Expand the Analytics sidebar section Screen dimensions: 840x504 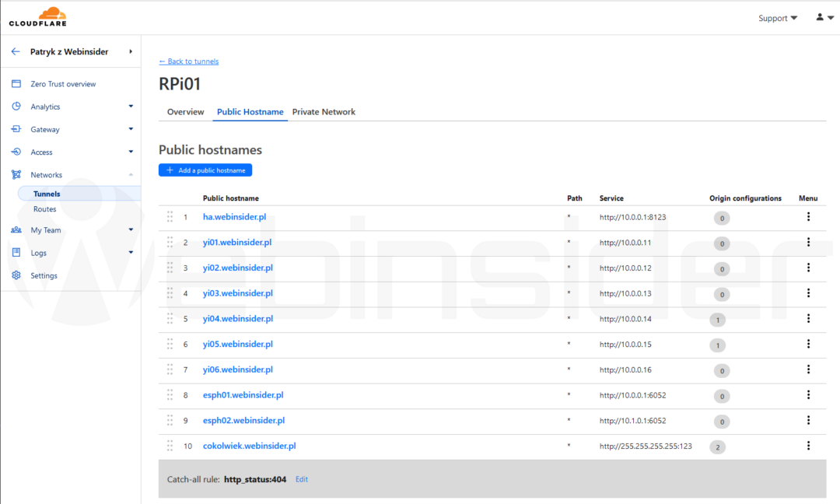click(x=131, y=107)
